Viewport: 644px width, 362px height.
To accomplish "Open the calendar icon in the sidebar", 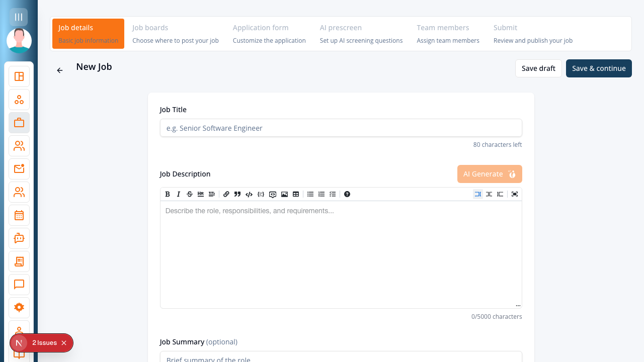I will (19, 215).
